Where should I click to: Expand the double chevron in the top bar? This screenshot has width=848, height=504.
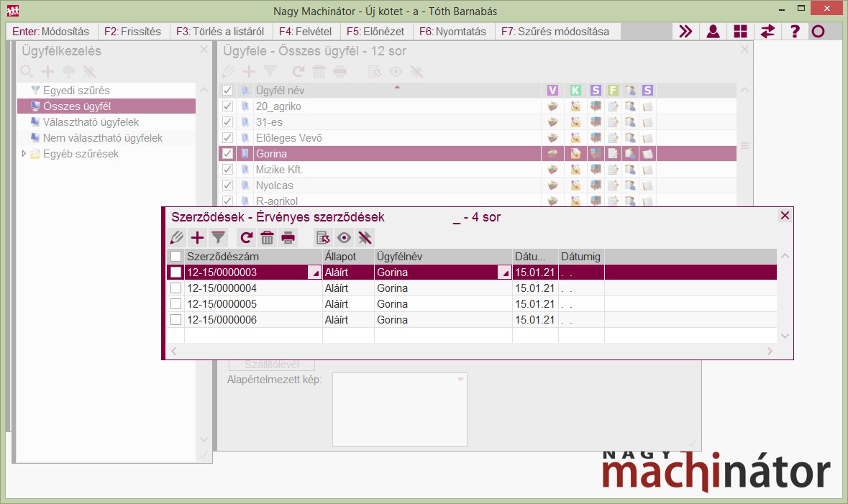[685, 32]
